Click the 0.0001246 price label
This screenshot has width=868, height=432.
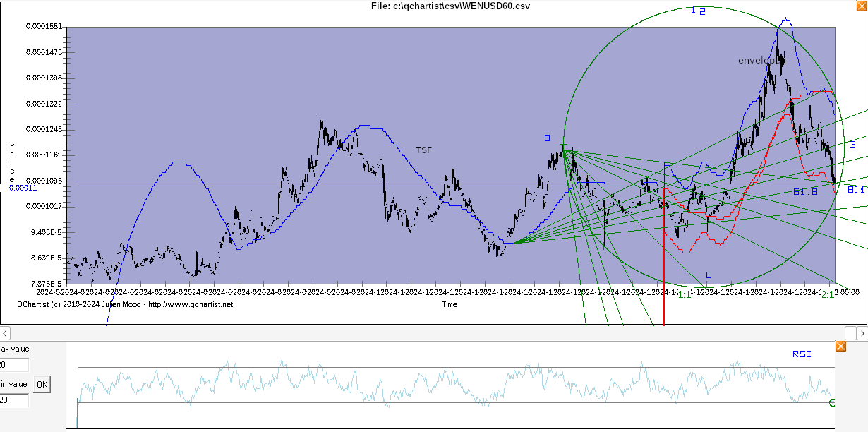click(x=44, y=129)
